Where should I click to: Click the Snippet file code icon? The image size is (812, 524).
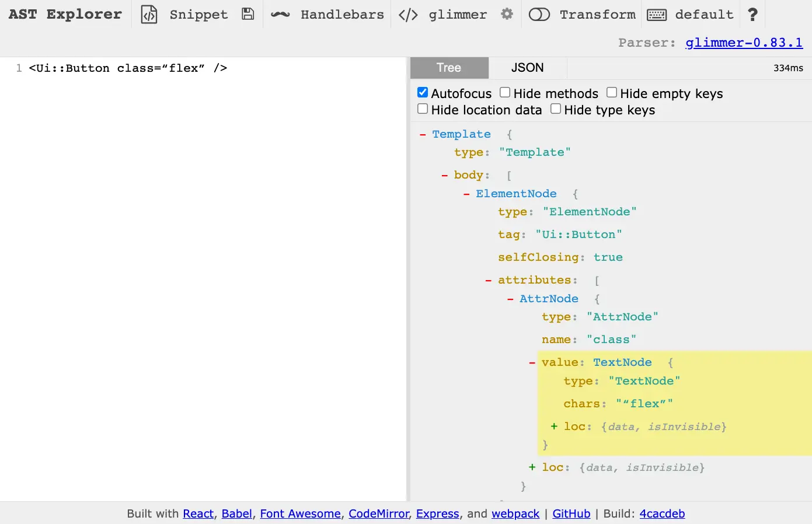pyautogui.click(x=149, y=15)
